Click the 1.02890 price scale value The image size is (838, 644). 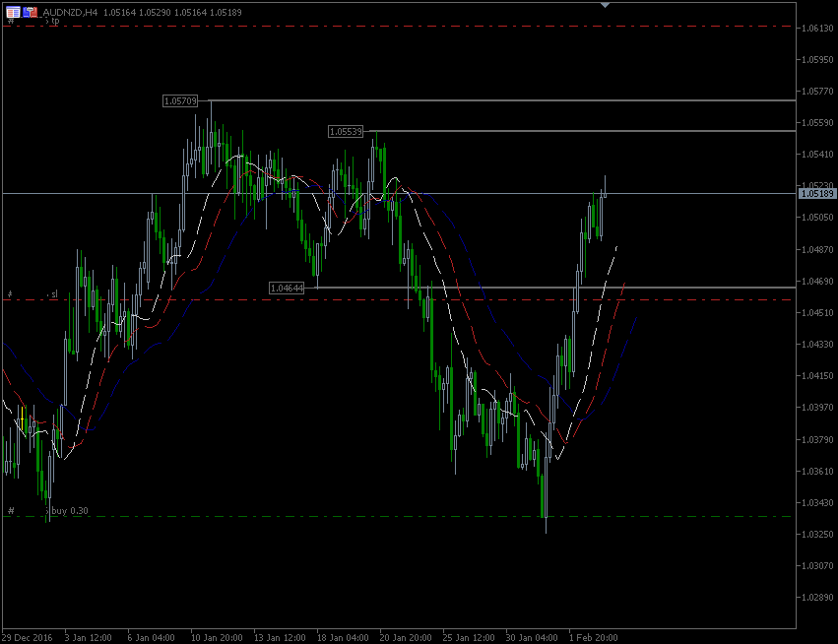817,597
